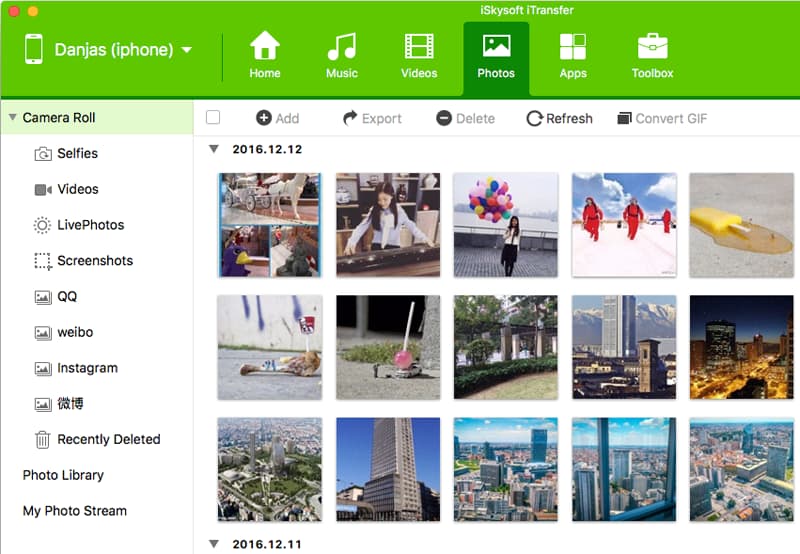The height and width of the screenshot is (554, 800).
Task: Click the Convert GIF icon
Action: (x=625, y=118)
